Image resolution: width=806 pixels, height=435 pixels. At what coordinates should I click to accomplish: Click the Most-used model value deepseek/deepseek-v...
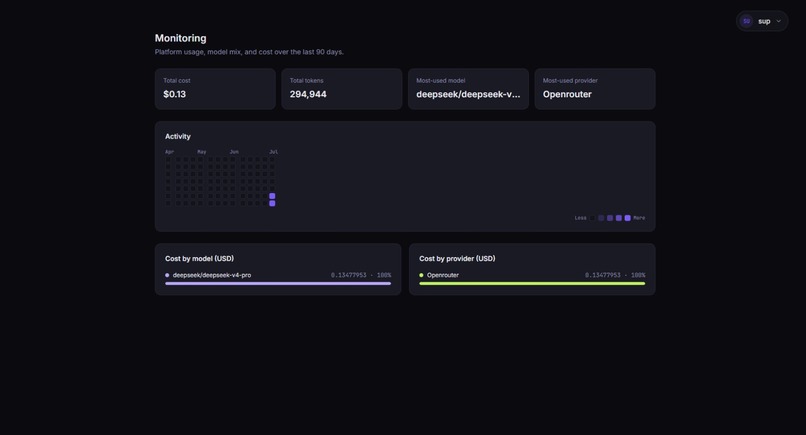pyautogui.click(x=468, y=94)
